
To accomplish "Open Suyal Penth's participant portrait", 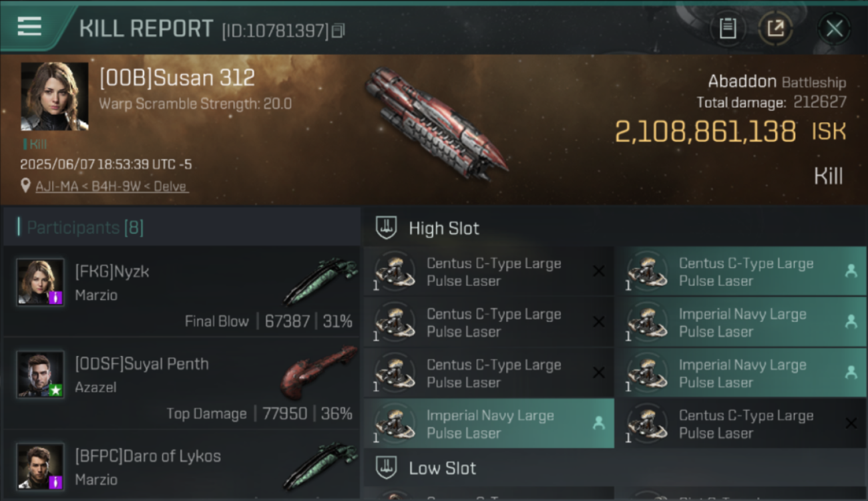I will click(41, 375).
